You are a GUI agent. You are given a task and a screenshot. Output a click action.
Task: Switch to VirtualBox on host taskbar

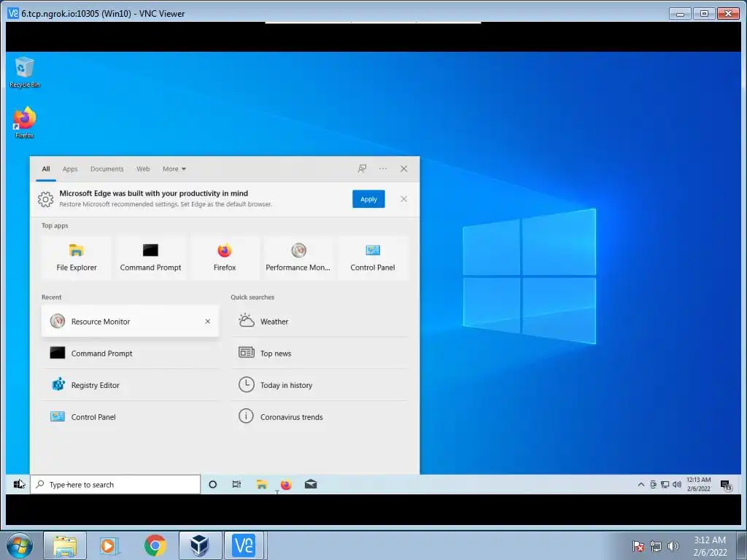[x=200, y=545]
